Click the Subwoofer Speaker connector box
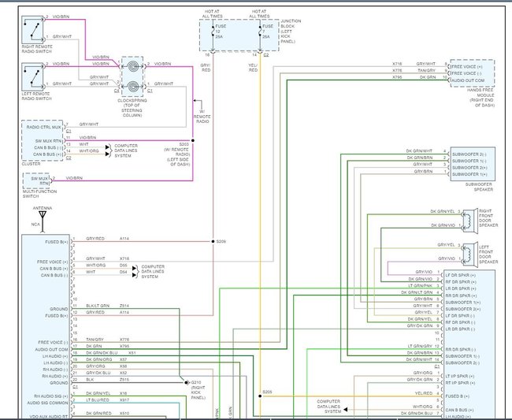The width and height of the screenshot is (512, 420). click(473, 164)
